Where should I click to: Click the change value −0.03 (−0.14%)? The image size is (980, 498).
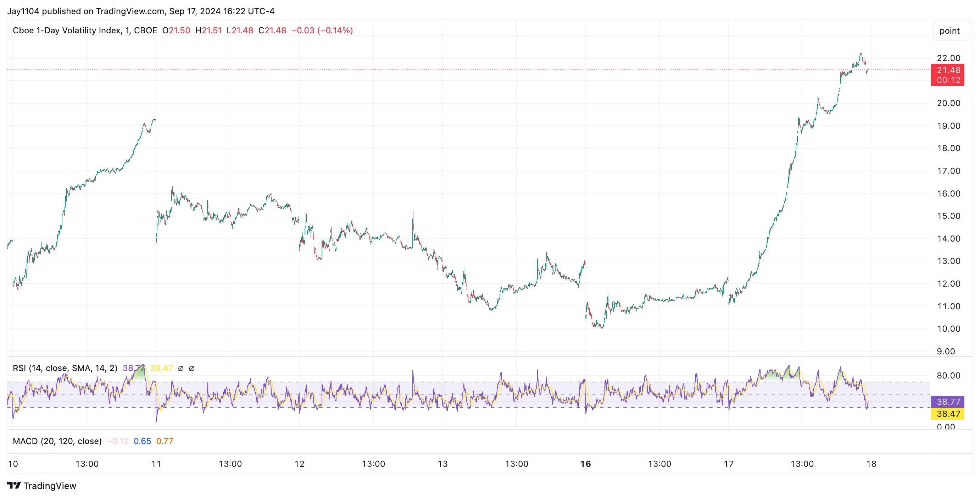click(x=322, y=31)
